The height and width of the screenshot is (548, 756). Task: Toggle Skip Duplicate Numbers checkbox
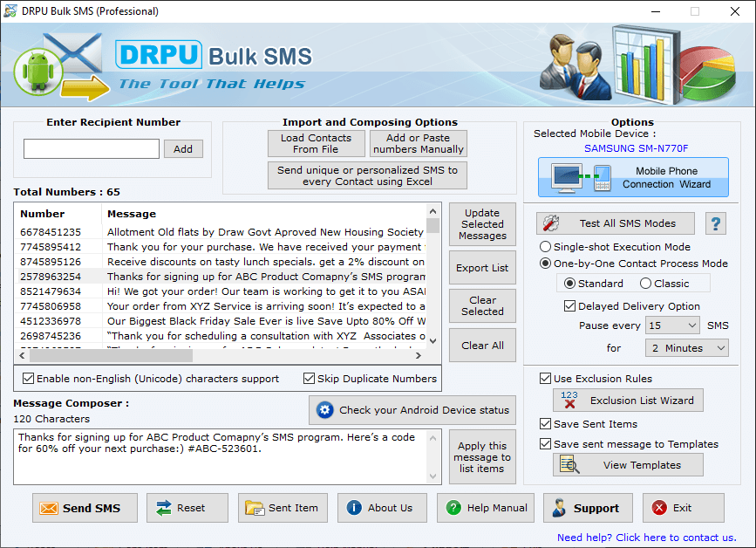pos(309,378)
